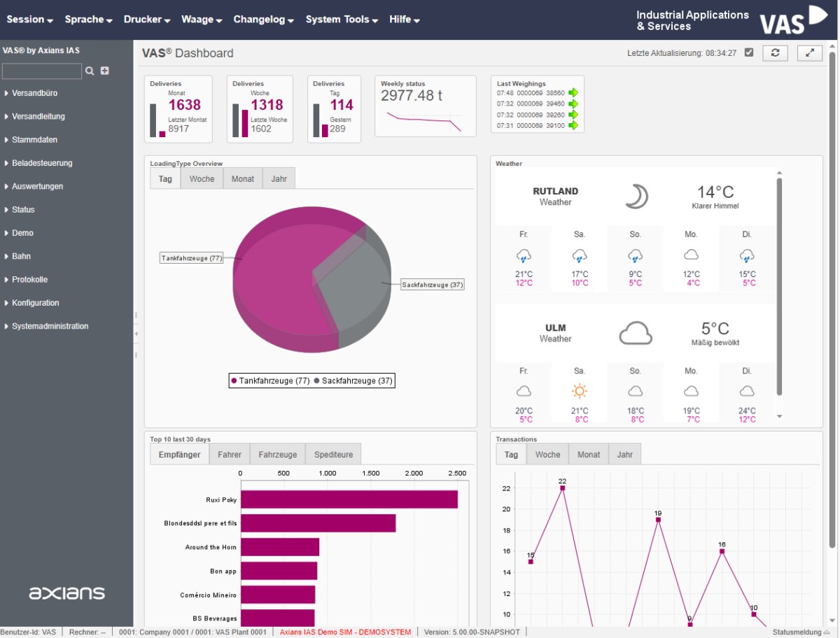Expand the dashboard to fullscreen via the arrows icon
Viewport: 840px width, 638px height.
809,52
